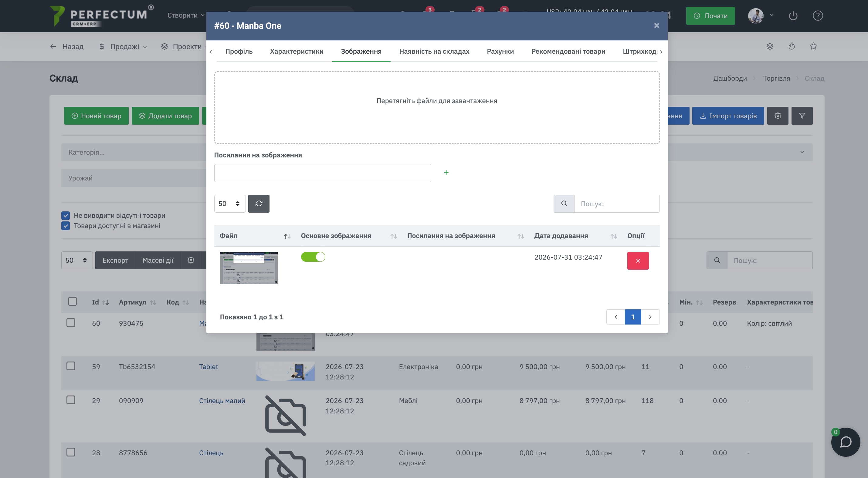
Task: Refresh the images table
Action: [259, 204]
